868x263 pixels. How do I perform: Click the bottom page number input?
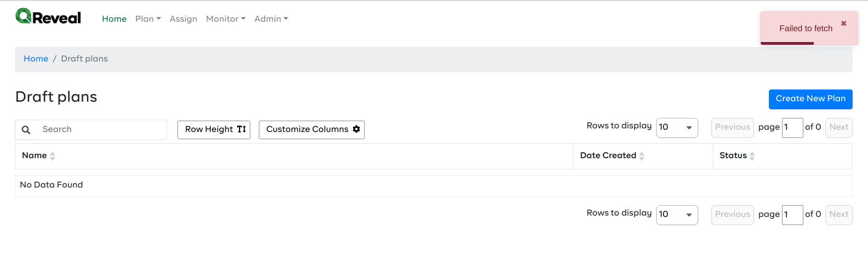click(792, 215)
